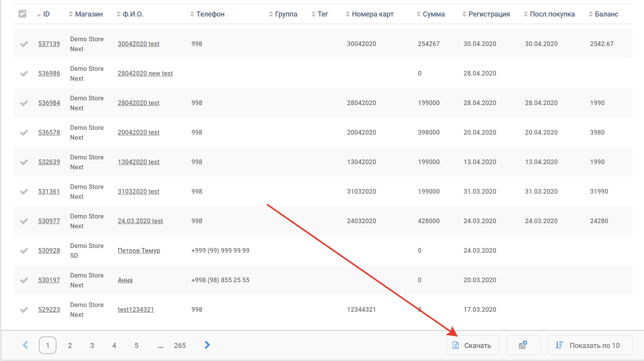Image resolution: width=644 pixels, height=361 pixels.
Task: Toggle the checkmark for row 530197
Action: (24, 280)
